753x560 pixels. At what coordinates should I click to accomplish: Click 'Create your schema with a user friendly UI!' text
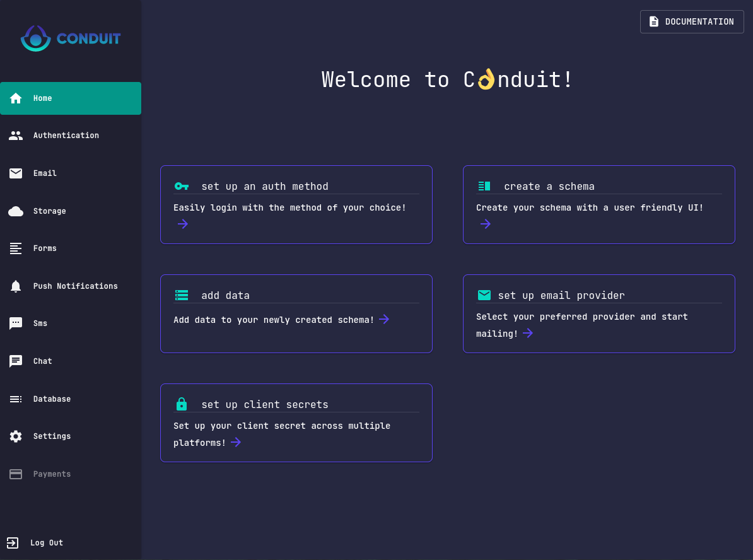coord(590,207)
